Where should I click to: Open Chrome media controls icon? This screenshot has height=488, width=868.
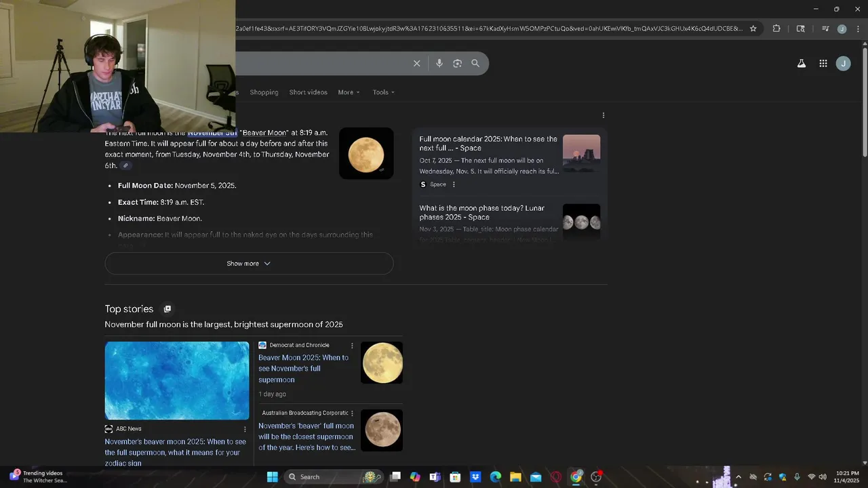coord(825,28)
